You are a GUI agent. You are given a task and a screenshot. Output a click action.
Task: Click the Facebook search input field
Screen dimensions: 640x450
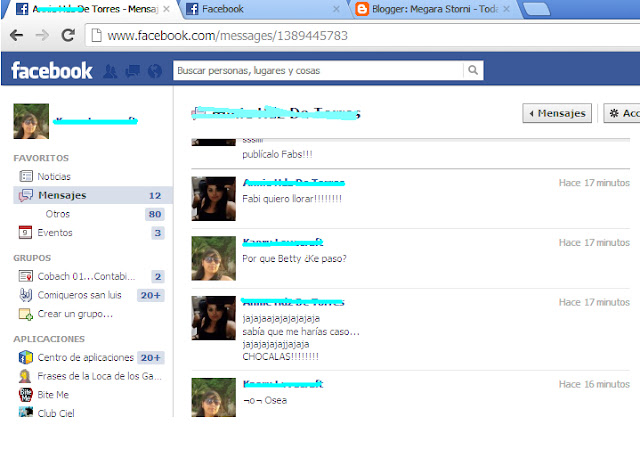tap(318, 70)
